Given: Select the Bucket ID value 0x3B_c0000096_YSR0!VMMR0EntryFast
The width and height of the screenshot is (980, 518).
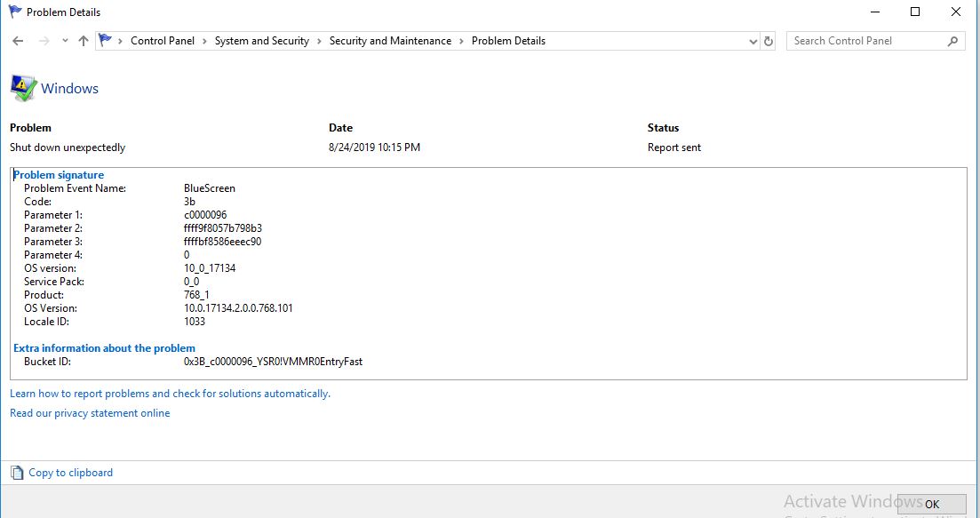Looking at the screenshot, I should (273, 361).
